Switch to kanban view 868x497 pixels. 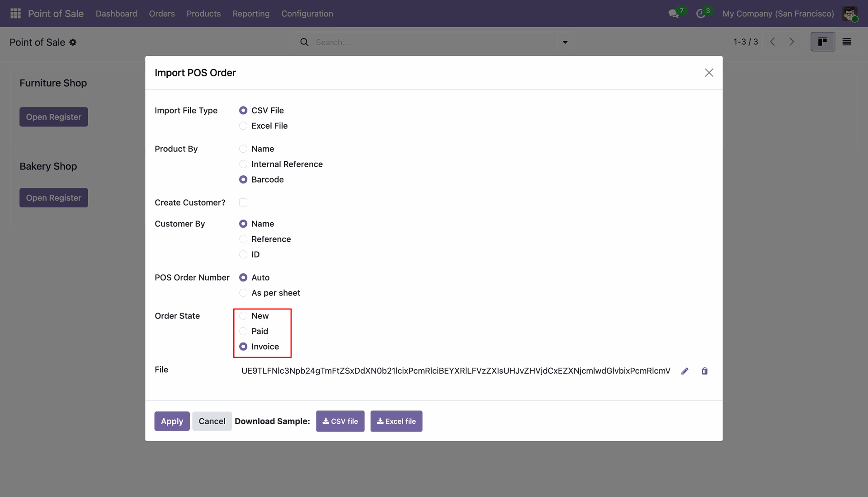click(x=822, y=42)
